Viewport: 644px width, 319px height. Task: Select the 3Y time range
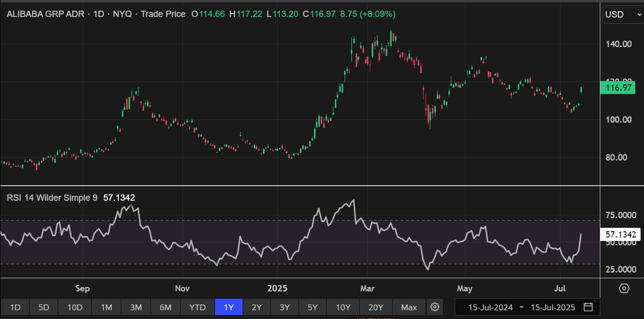pos(284,307)
